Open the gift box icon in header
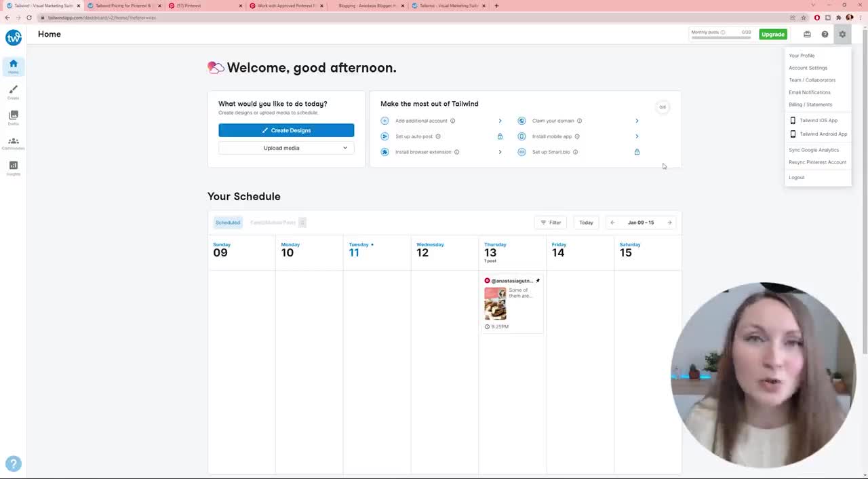Viewport: 868px width, 479px height. point(807,34)
